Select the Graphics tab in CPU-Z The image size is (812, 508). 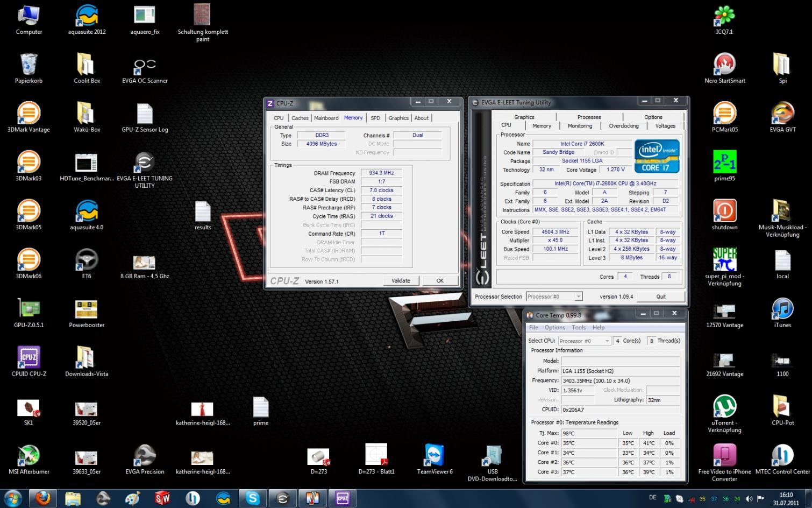point(398,118)
